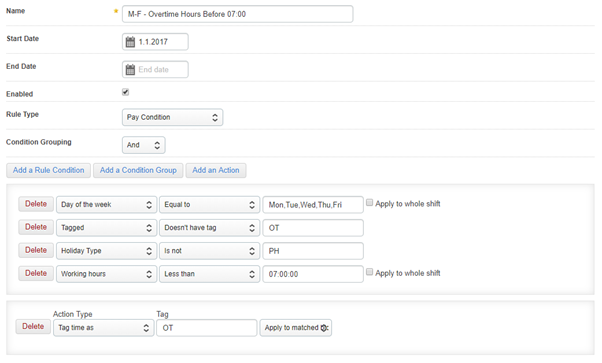Tick Apply to whole shift for Working hours

pos(369,272)
